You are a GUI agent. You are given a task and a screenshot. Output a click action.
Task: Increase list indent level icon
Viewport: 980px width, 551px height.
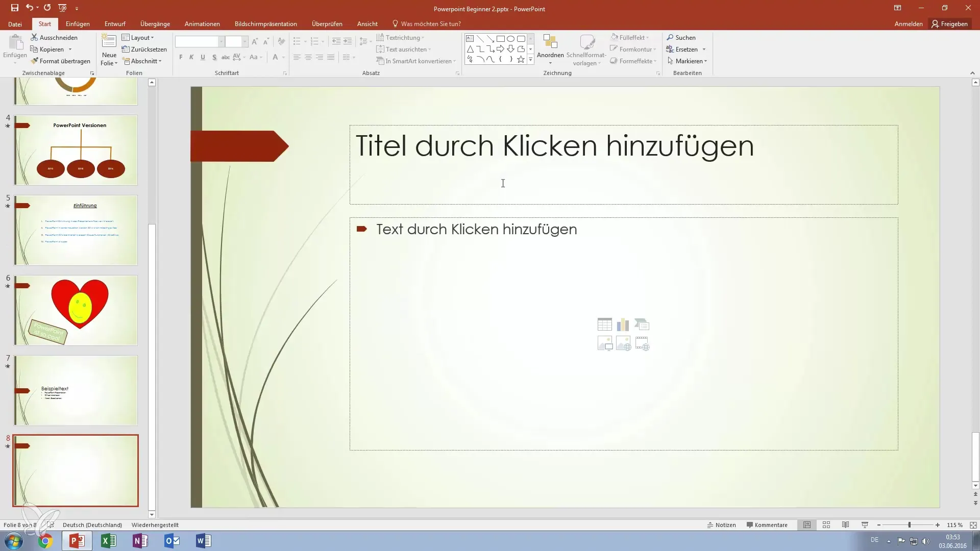[x=348, y=41]
